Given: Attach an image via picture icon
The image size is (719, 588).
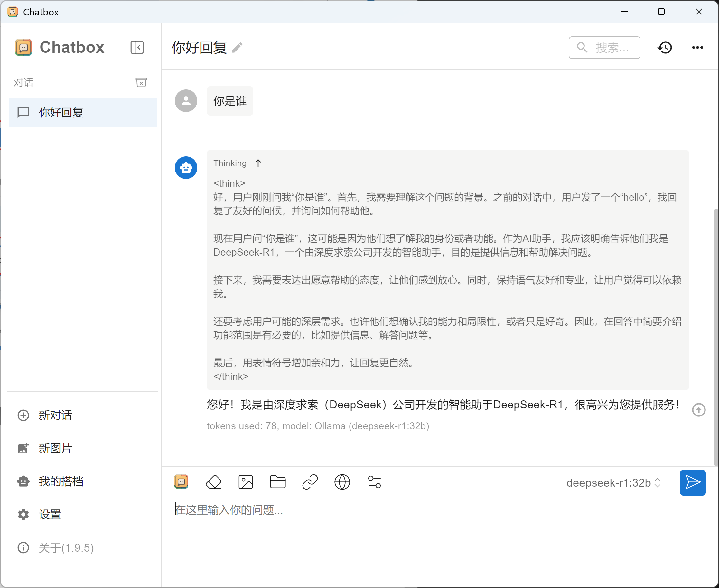Looking at the screenshot, I should click(x=246, y=482).
